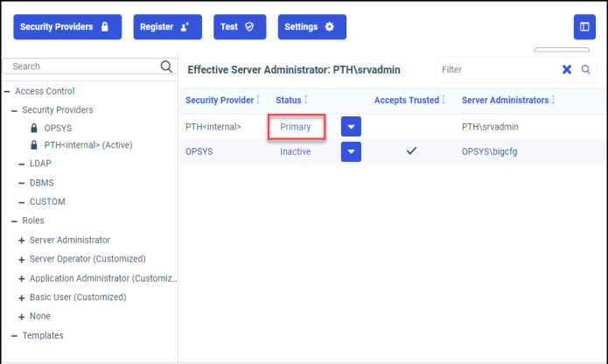Click the Primary status cell
The image size is (608, 364).
tap(296, 127)
